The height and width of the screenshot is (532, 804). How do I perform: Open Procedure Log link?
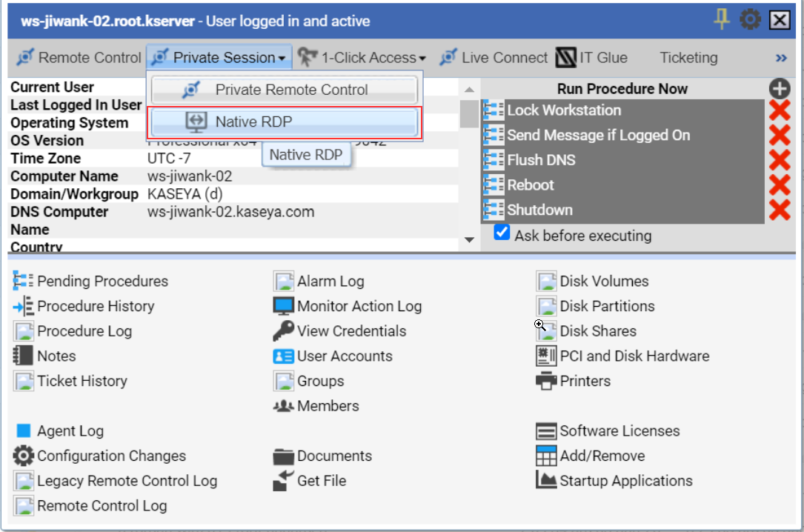pos(84,331)
